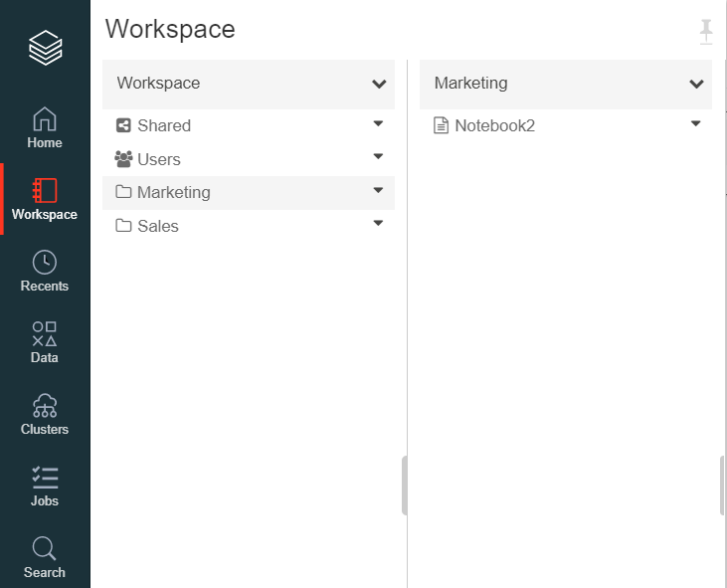Toggle the pin icon for Workspace panel

point(706,32)
